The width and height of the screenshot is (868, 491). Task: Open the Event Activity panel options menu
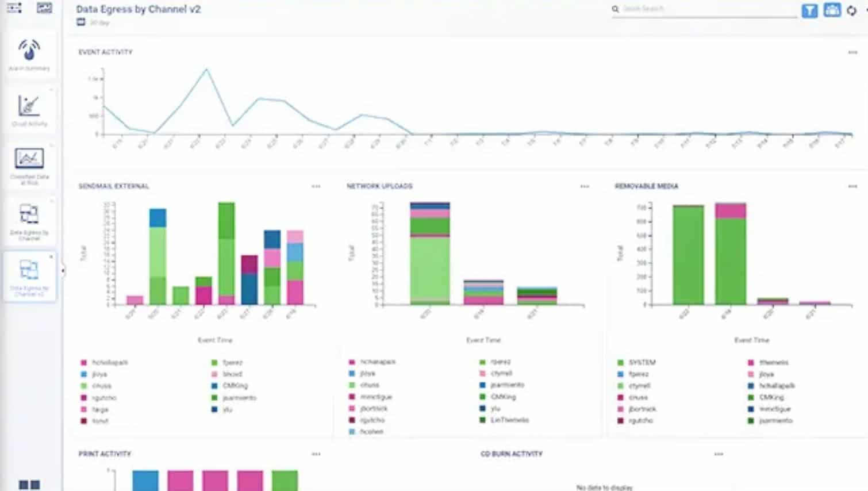(x=852, y=52)
